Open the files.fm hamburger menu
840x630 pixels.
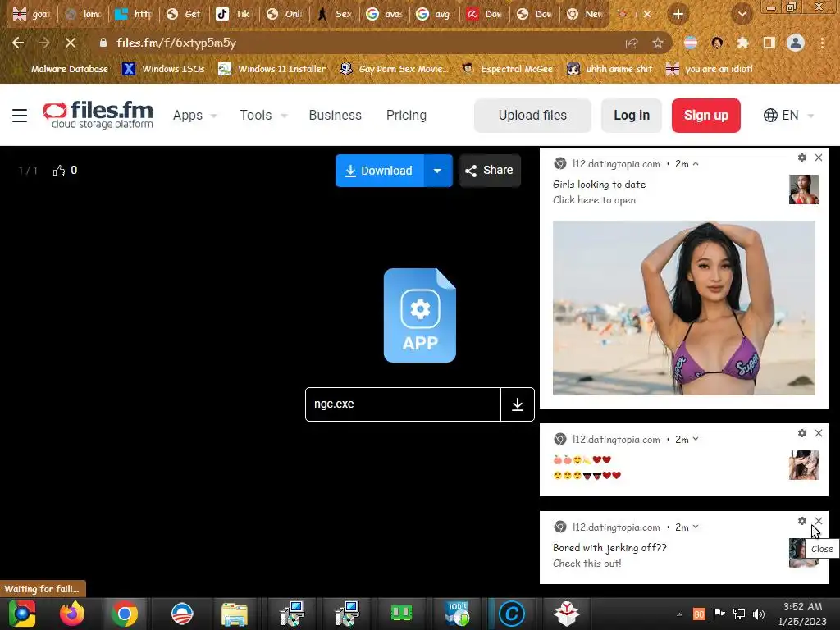click(20, 115)
